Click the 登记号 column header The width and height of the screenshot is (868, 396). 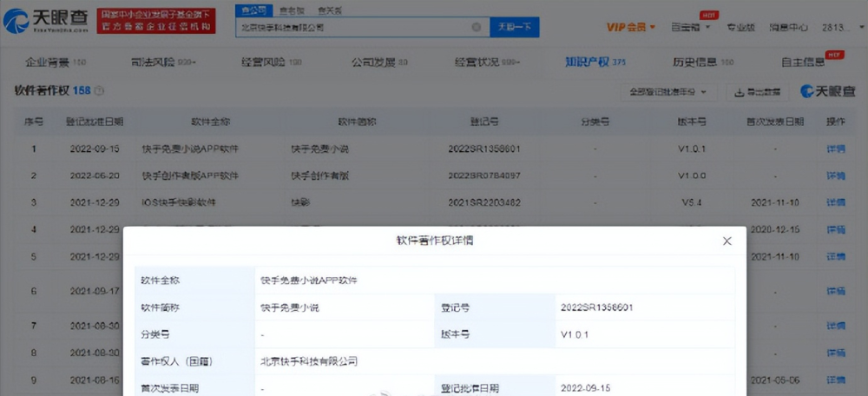tap(484, 122)
